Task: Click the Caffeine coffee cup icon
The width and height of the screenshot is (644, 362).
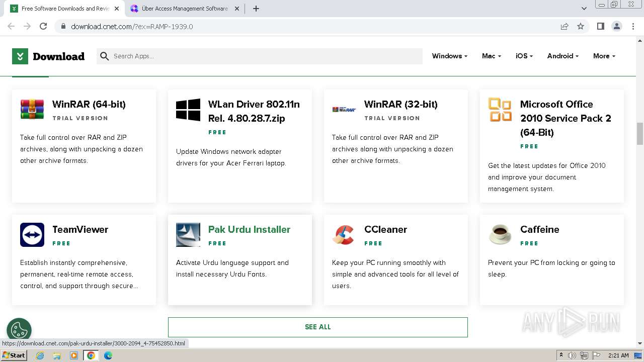Action: (500, 235)
